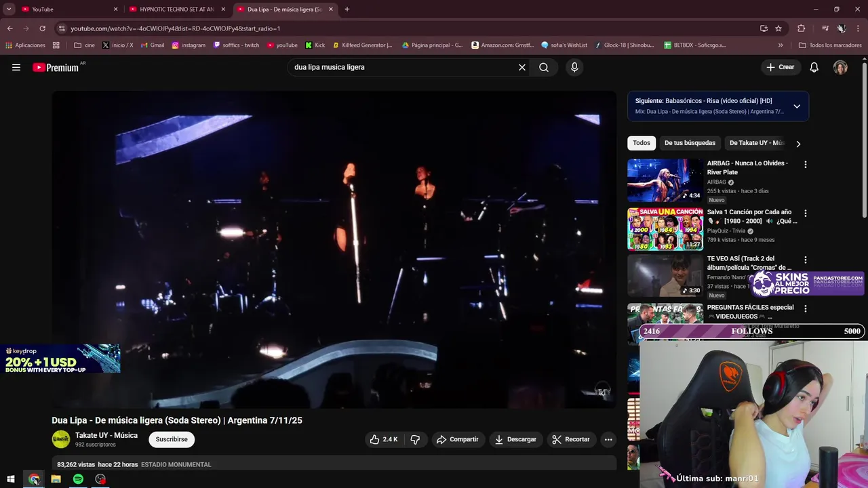Open the notifications bell
Viewport: 868px width, 488px height.
(x=814, y=67)
